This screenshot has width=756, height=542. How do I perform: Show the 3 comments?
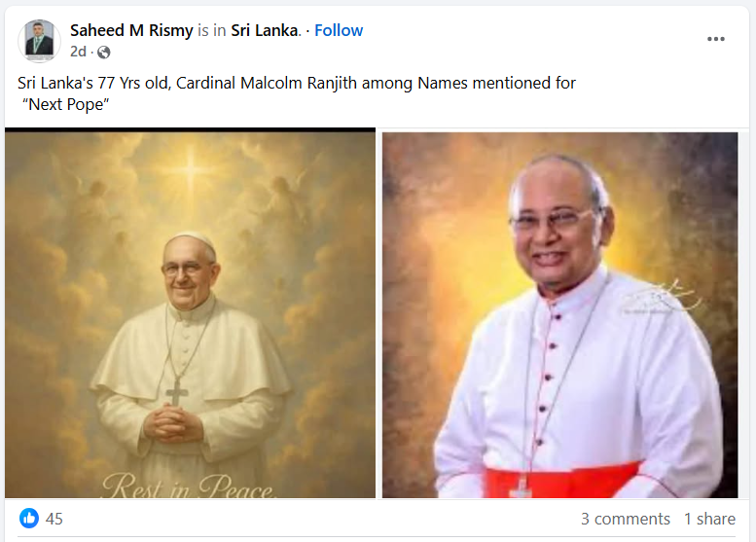pyautogui.click(x=626, y=519)
